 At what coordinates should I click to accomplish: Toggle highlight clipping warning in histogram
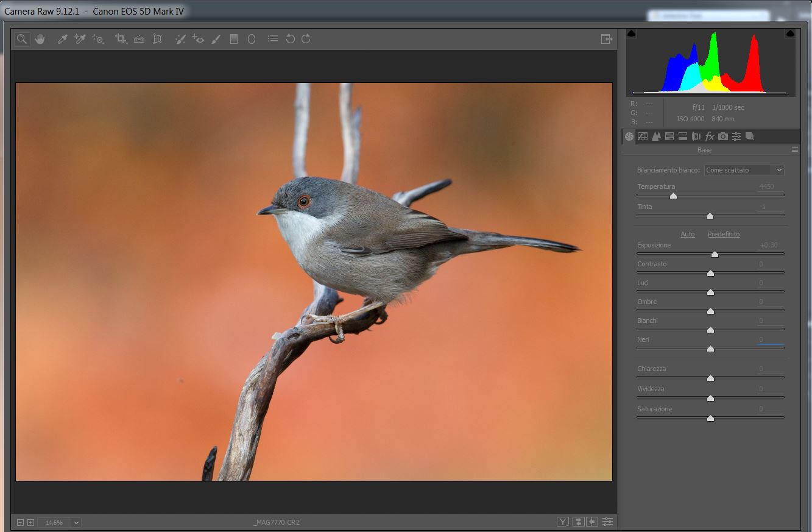(790, 34)
